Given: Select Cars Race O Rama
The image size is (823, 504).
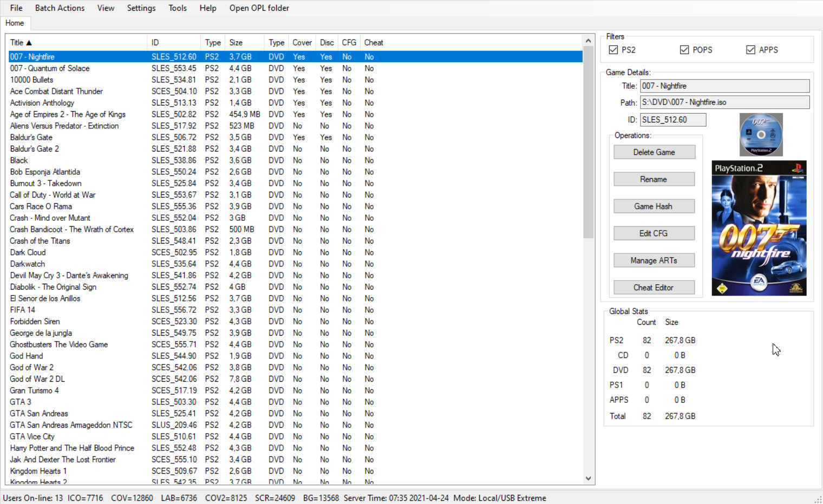Looking at the screenshot, I should click(x=295, y=206).
